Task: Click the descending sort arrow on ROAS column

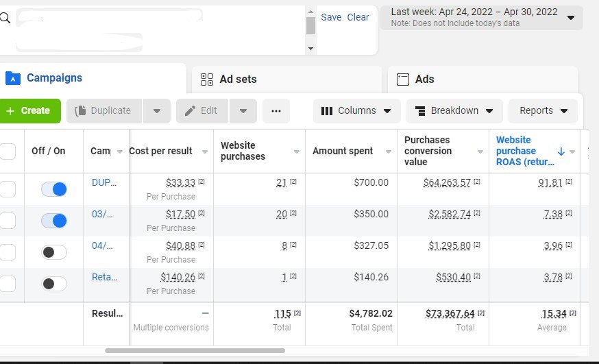Action: [x=561, y=151]
